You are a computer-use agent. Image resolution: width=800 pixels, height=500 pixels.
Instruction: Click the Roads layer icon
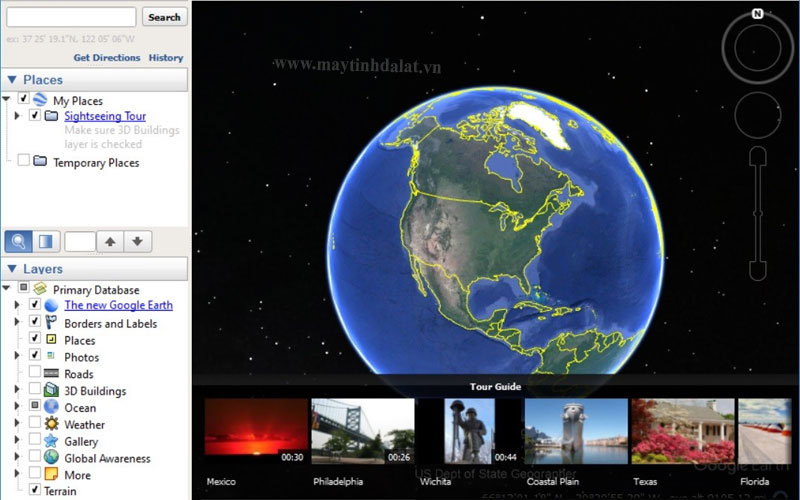(51, 373)
